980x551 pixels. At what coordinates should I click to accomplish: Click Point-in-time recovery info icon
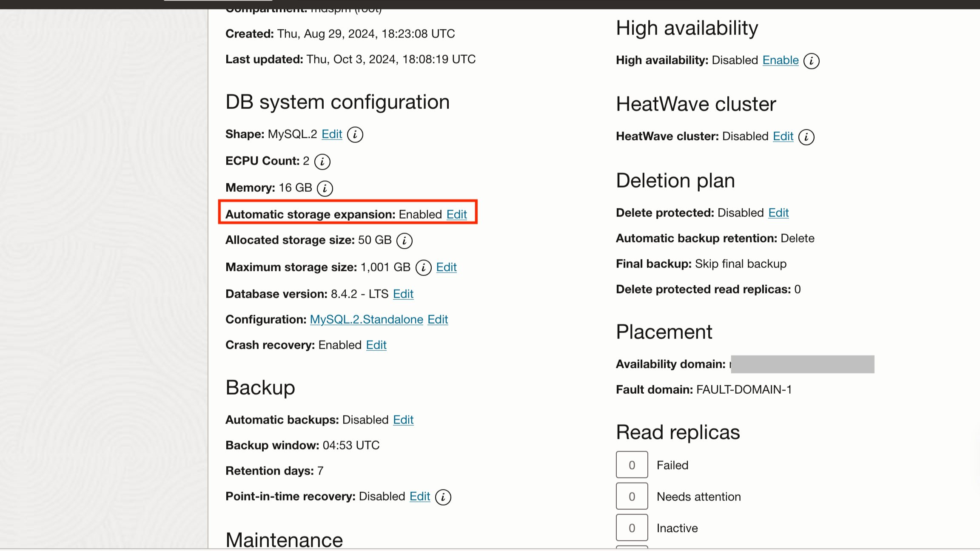pyautogui.click(x=443, y=497)
